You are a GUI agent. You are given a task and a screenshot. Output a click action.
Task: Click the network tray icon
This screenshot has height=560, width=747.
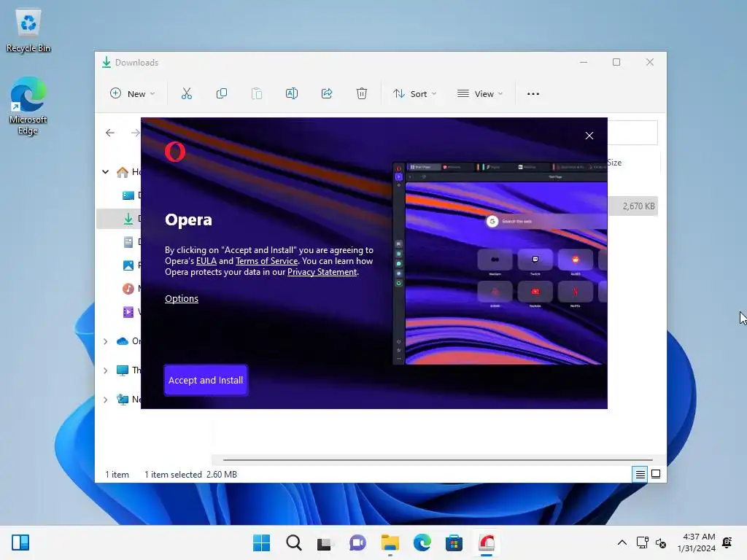(x=642, y=542)
